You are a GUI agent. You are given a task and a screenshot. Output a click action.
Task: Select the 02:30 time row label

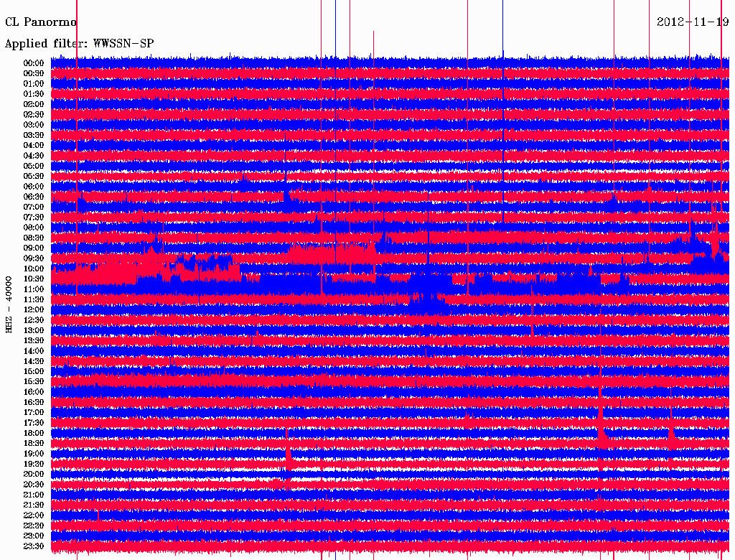(x=34, y=114)
